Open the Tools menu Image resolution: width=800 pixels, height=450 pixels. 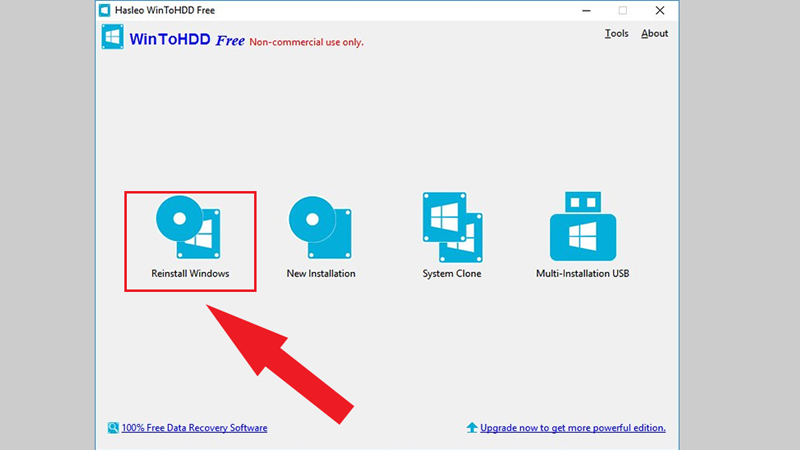tap(616, 34)
